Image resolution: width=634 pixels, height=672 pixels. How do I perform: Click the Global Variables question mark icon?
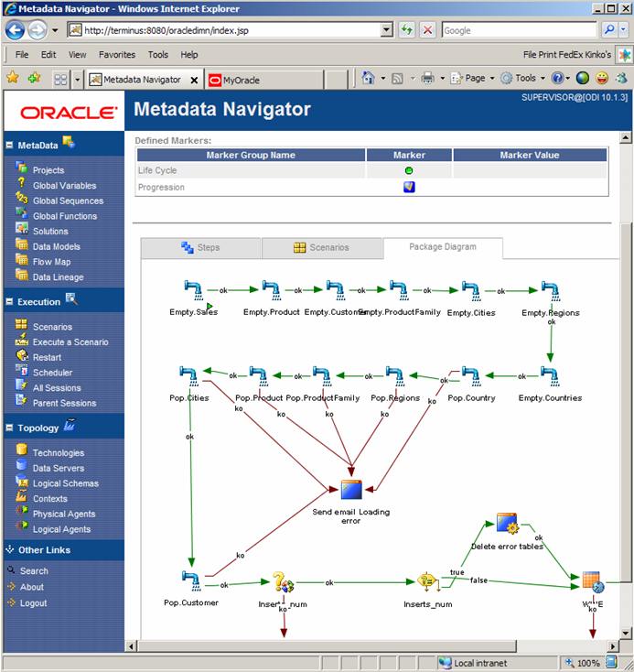pyautogui.click(x=21, y=183)
